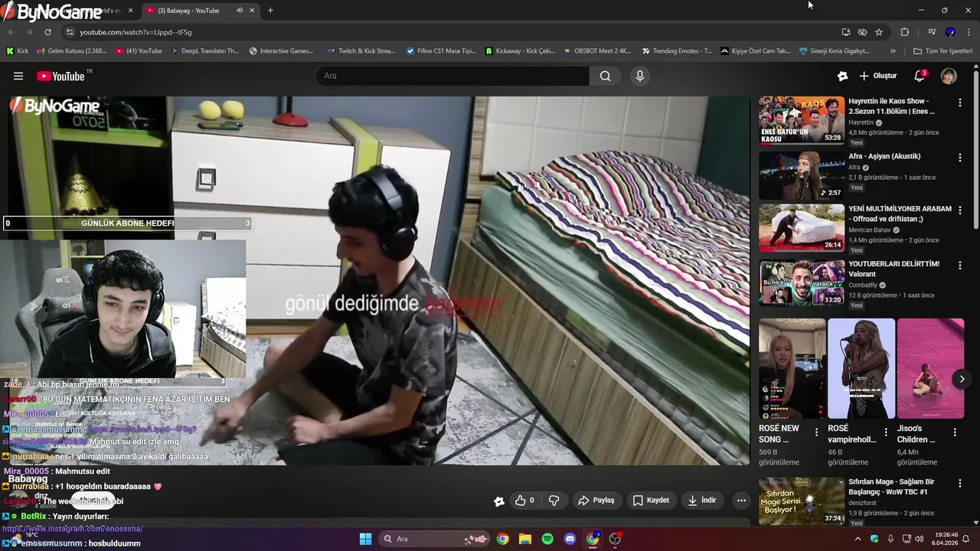980x551 pixels.
Task: Open the Chrome media control icon
Action: tap(932, 32)
